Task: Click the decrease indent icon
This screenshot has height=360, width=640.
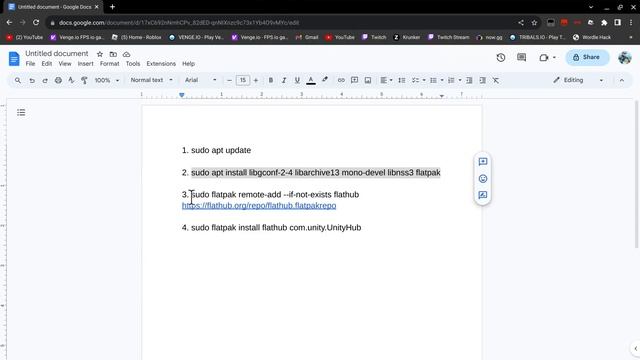Action: click(469, 80)
